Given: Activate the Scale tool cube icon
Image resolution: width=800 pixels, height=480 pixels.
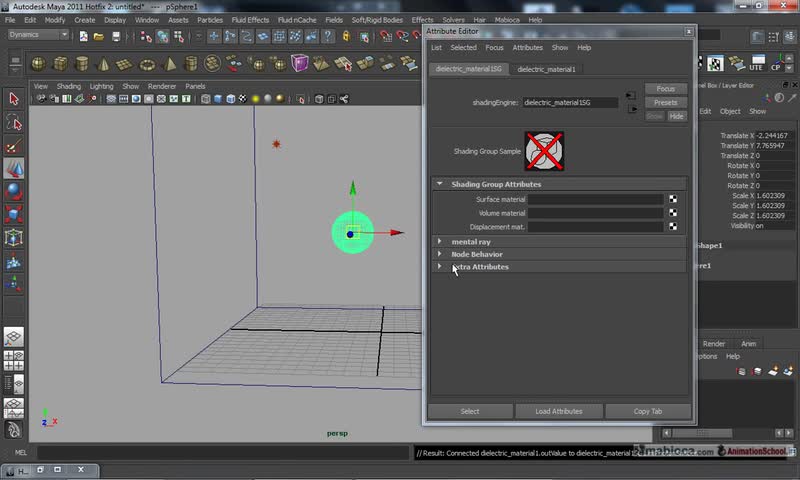Looking at the screenshot, I should tap(14, 215).
